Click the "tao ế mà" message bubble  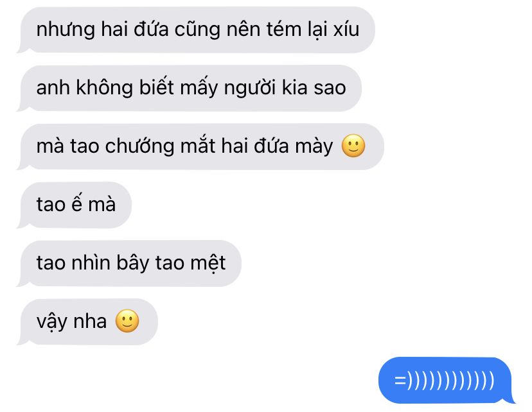75,205
